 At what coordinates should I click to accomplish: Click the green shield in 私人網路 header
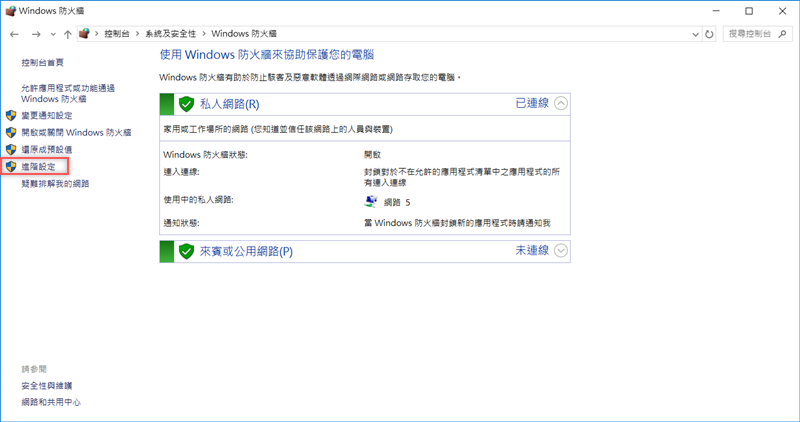tap(186, 104)
